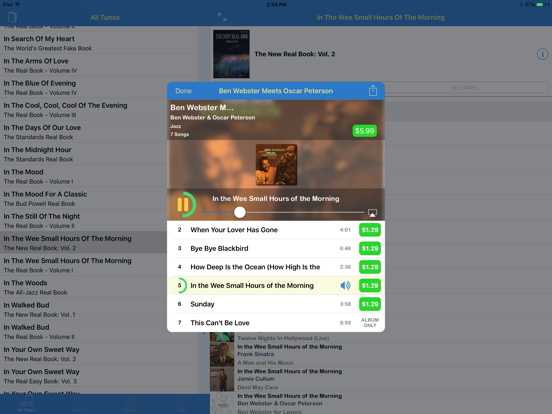Open the All Tunes tab in bottom bar
Image resolution: width=552 pixels, height=414 pixels.
pos(27,404)
